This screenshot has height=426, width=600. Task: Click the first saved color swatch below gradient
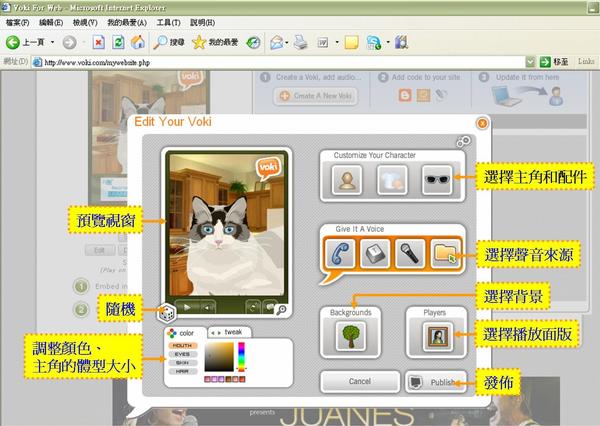point(207,379)
